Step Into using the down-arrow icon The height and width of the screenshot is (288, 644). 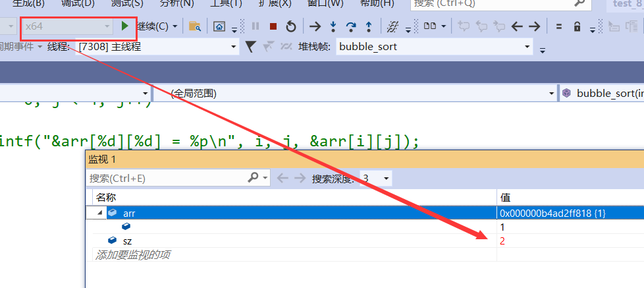[x=333, y=27]
